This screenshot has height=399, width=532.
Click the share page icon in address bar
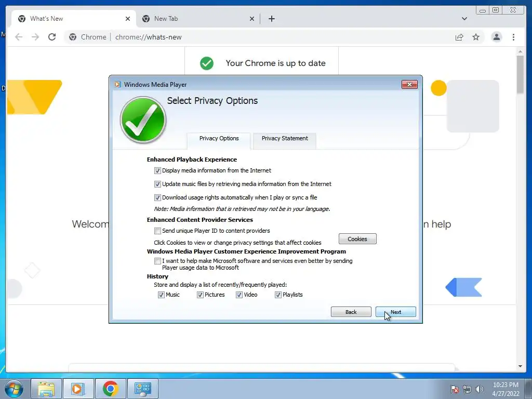click(x=459, y=37)
